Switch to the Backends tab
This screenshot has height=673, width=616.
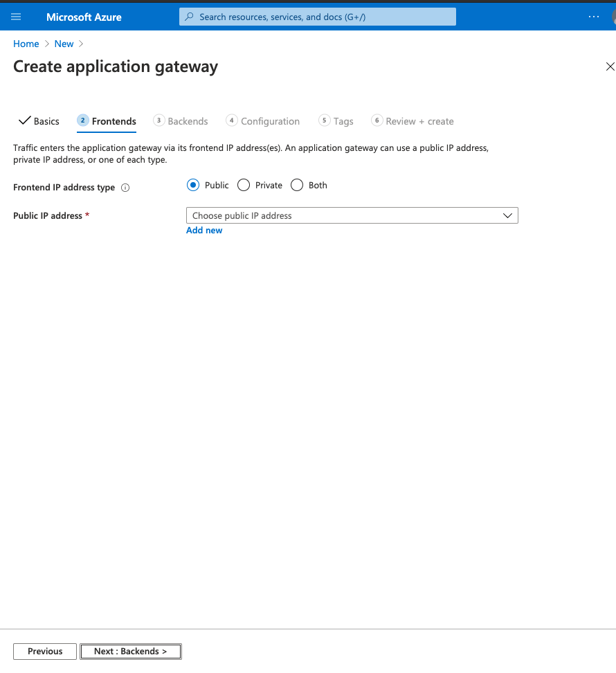(187, 121)
